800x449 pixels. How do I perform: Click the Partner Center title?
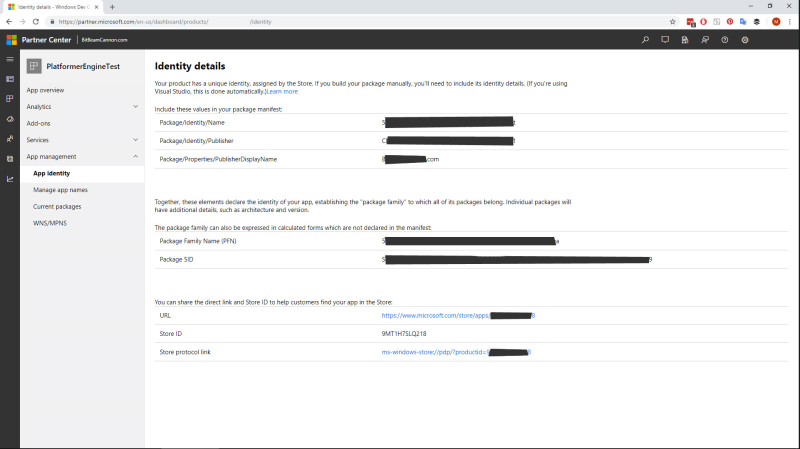coord(46,40)
